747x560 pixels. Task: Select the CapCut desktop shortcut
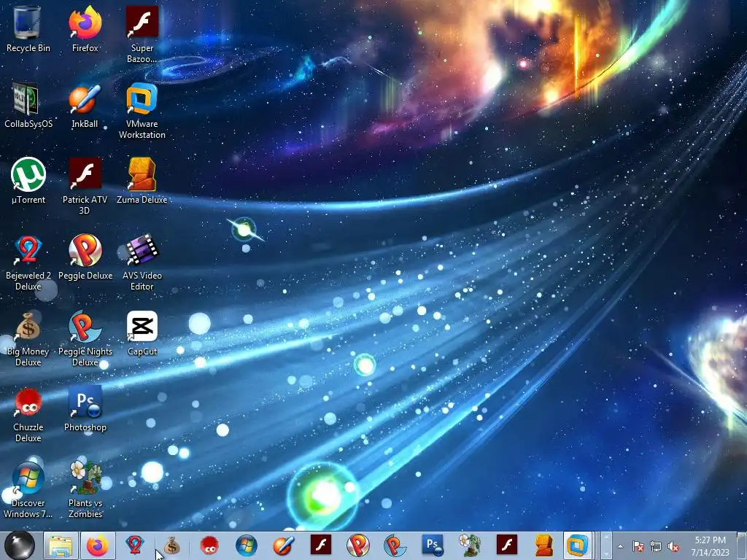(x=142, y=332)
